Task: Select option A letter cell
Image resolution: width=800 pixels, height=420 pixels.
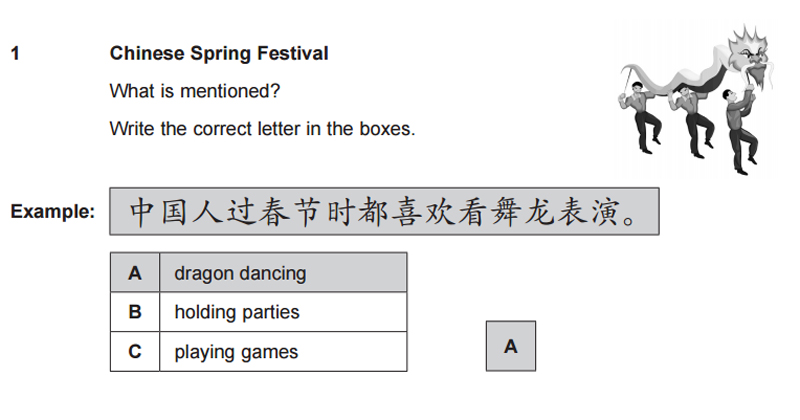Action: coord(135,273)
